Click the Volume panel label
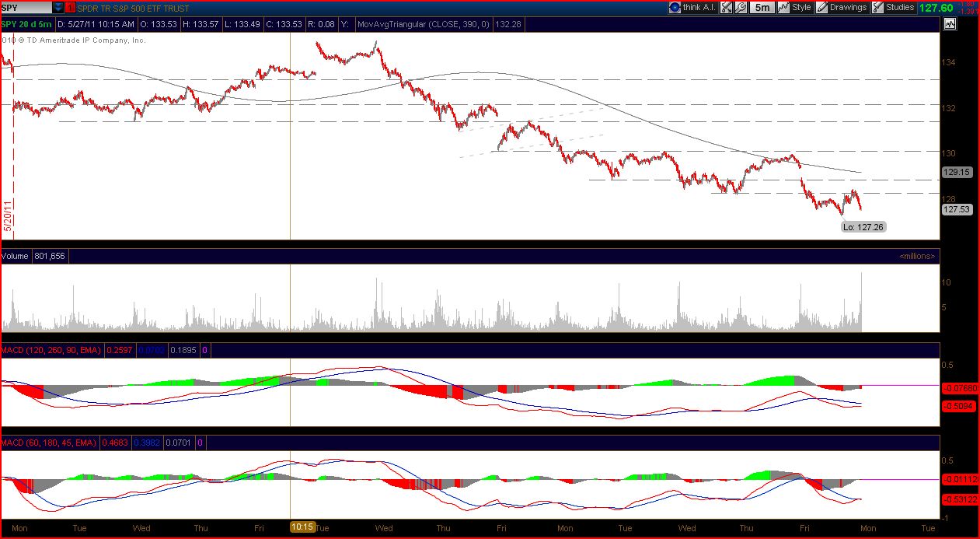The image size is (980, 539). point(15,256)
